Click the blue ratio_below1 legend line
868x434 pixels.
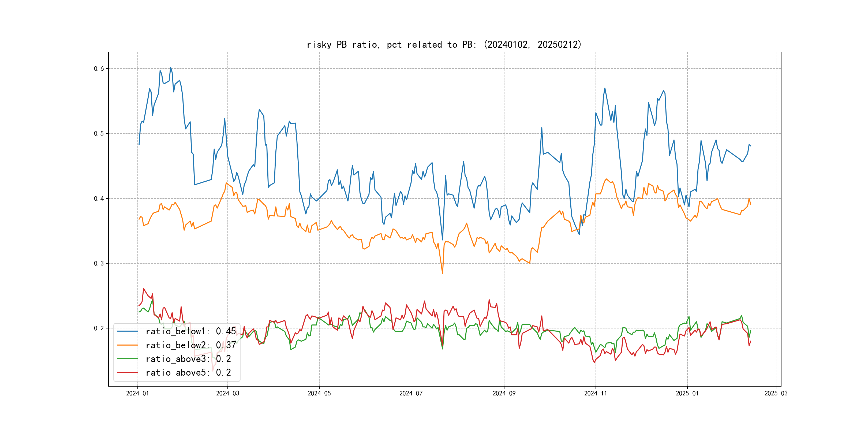click(127, 331)
